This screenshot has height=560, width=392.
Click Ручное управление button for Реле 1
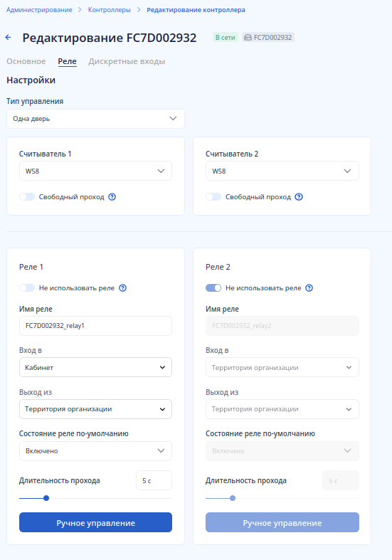click(95, 522)
